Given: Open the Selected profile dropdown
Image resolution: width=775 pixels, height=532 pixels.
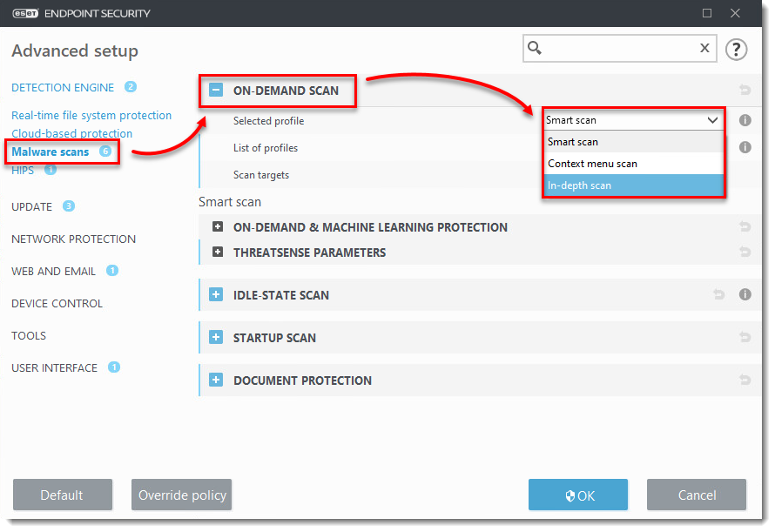Looking at the screenshot, I should point(633,120).
